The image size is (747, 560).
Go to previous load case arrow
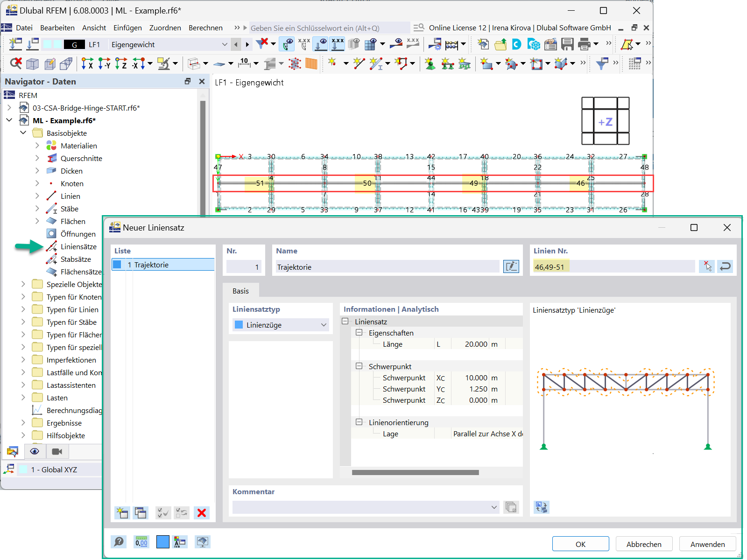(236, 44)
